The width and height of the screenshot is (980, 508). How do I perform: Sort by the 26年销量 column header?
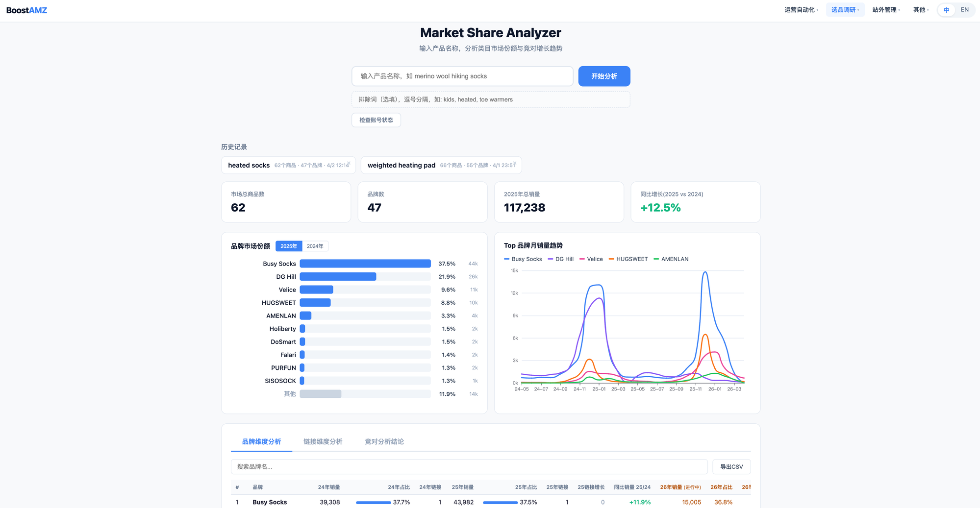point(680,487)
